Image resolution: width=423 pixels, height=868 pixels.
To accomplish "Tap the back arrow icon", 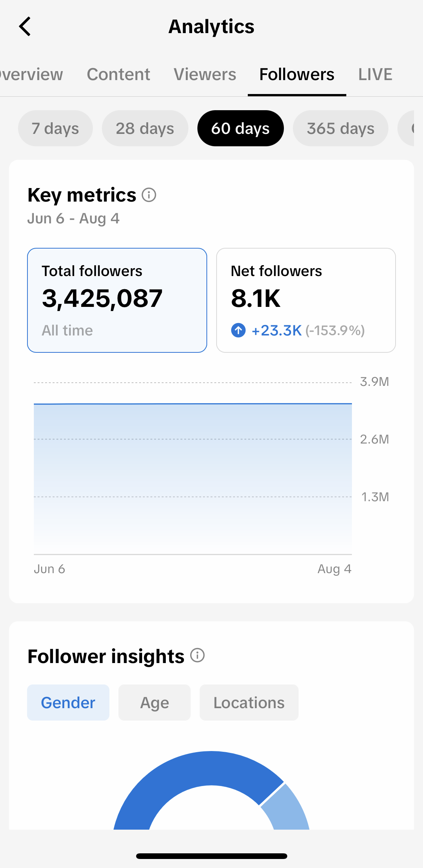I will 25,27.
